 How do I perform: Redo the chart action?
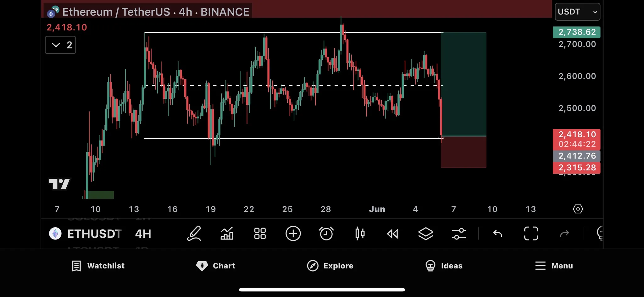tap(565, 234)
